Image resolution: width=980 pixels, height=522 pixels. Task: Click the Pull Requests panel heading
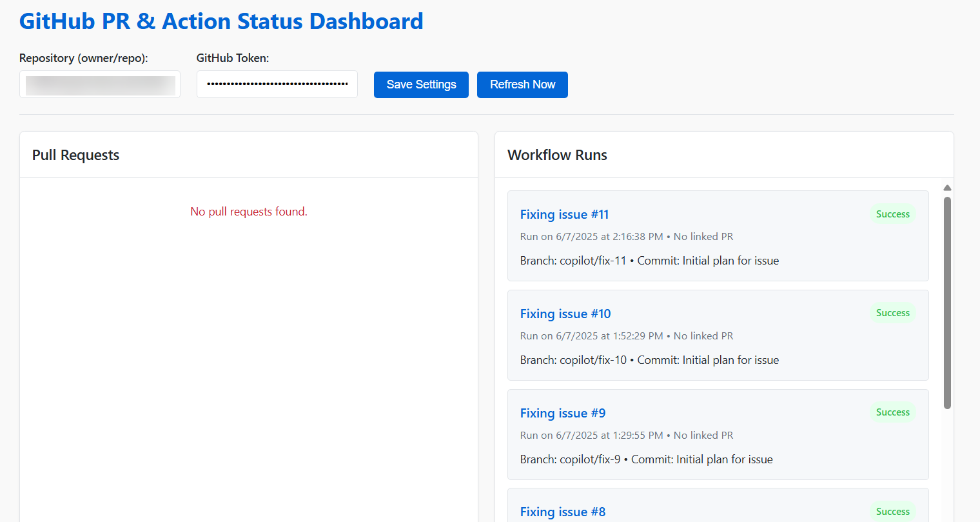click(x=75, y=155)
